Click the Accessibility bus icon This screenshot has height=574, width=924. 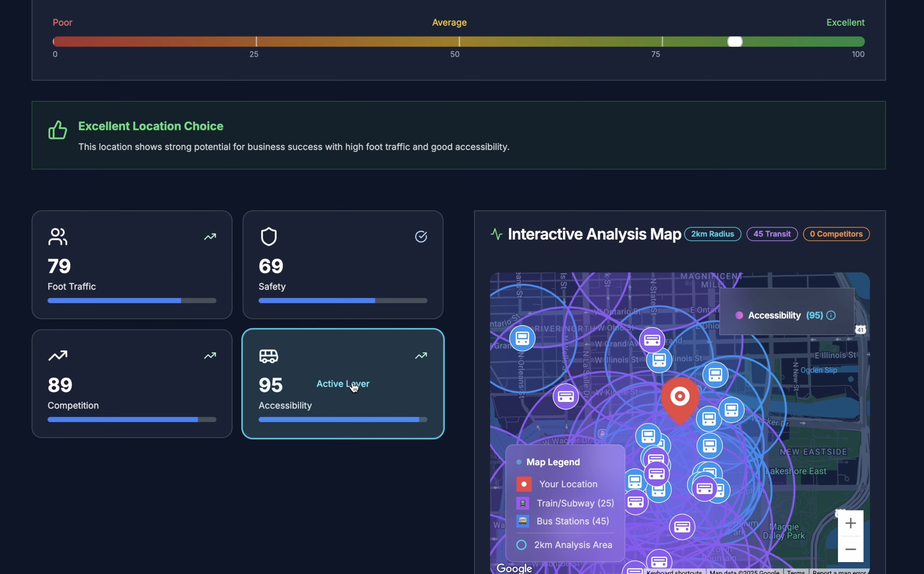coord(269,356)
